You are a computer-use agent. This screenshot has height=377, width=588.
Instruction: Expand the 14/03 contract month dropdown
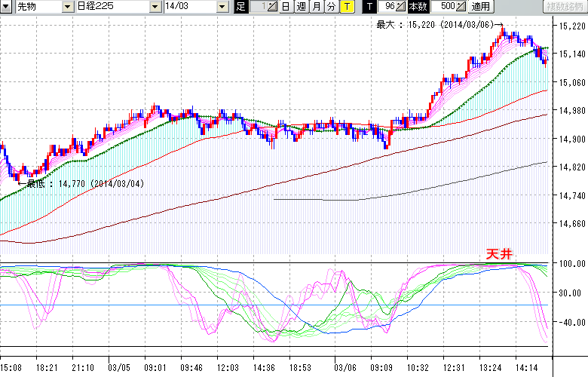[x=222, y=7]
